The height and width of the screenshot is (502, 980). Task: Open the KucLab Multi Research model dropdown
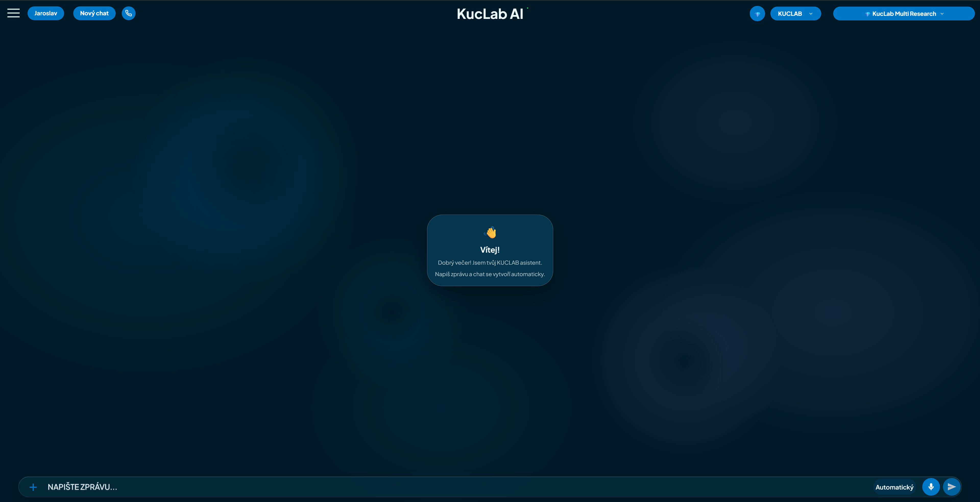pos(903,14)
